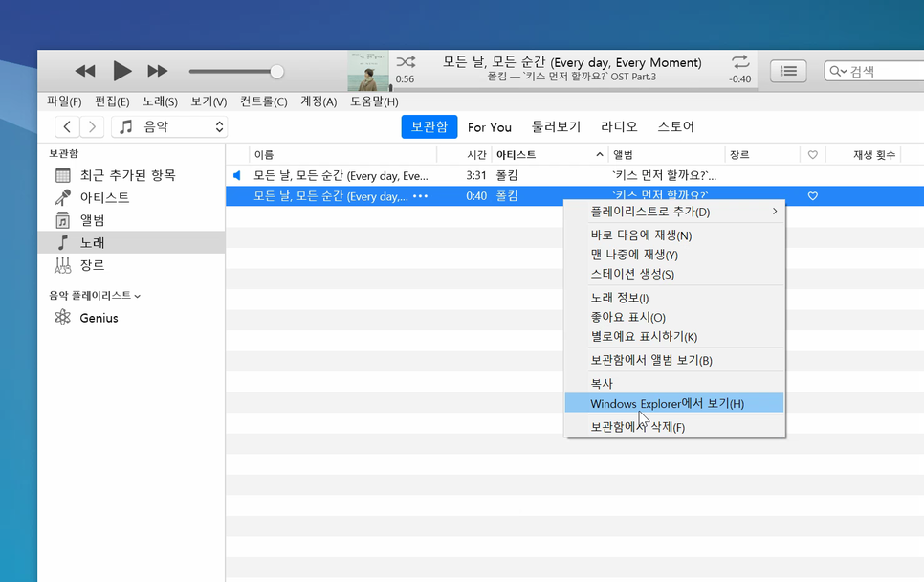Image resolution: width=924 pixels, height=582 pixels.
Task: Adjust the volume slider knob
Action: 276,72
